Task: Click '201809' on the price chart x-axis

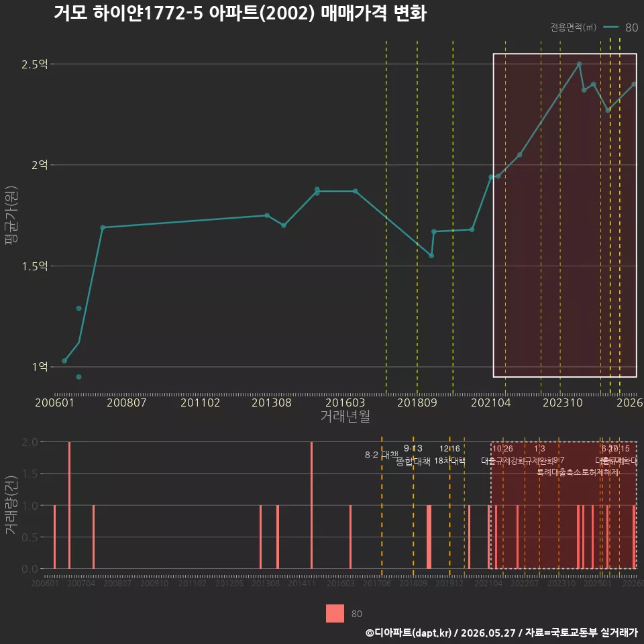Action: (x=417, y=402)
